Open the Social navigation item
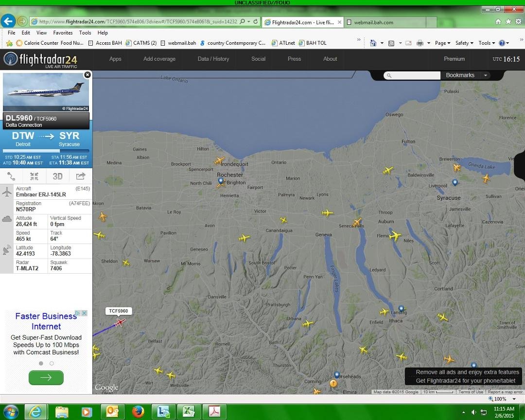The height and width of the screenshot is (420, 525). (258, 59)
